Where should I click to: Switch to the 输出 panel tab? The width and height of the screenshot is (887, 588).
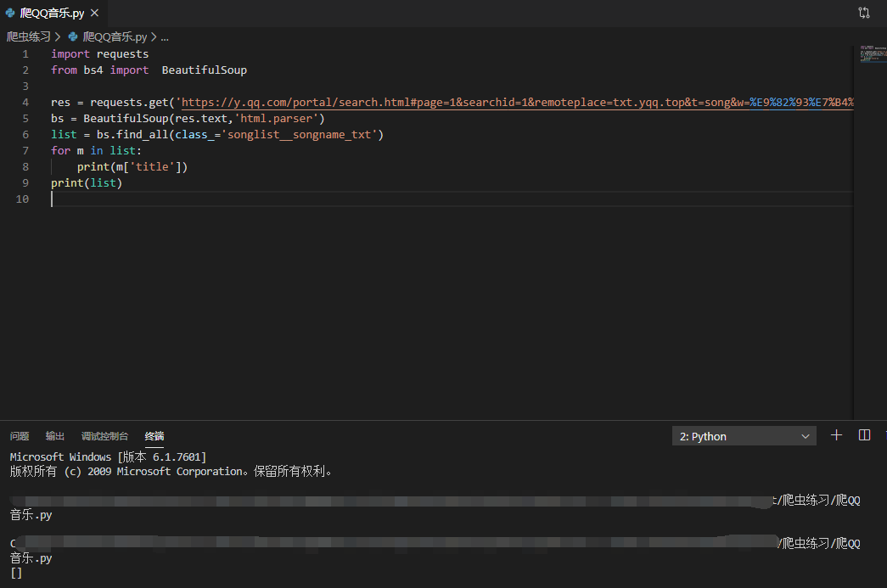[54, 435]
